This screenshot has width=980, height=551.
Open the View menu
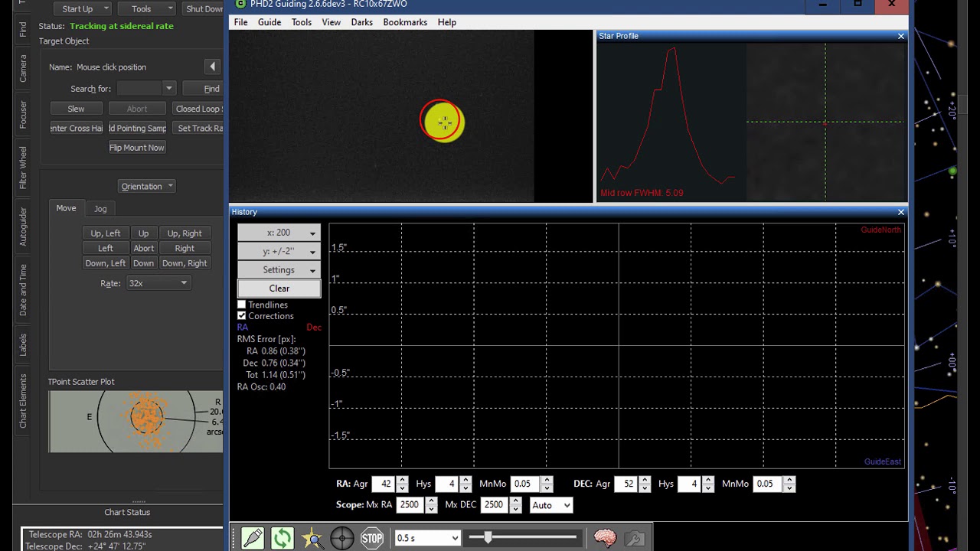point(332,22)
